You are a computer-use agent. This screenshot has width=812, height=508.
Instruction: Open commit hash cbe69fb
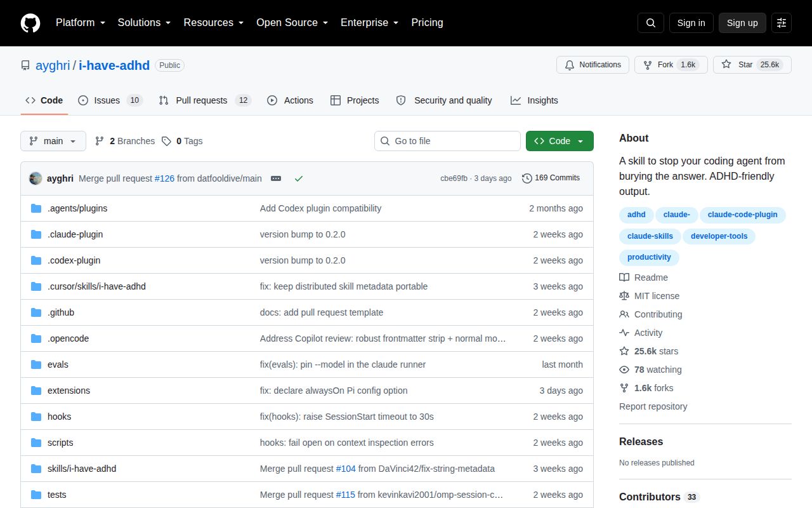click(x=454, y=178)
